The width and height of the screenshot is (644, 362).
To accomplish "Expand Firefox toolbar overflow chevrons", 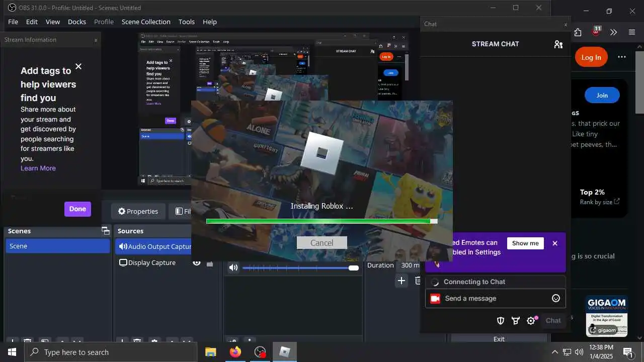I will tap(613, 32).
